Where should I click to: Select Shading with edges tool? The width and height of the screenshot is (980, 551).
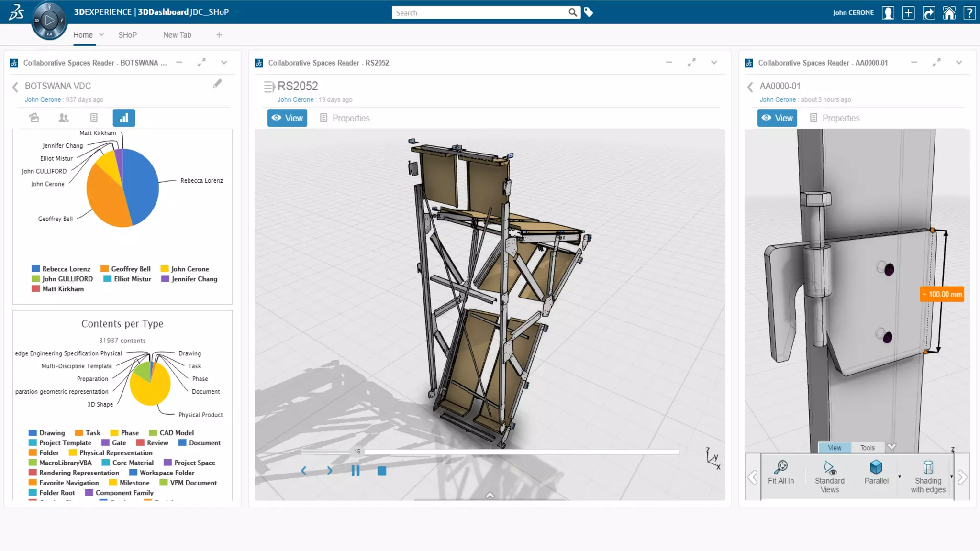coord(928,477)
